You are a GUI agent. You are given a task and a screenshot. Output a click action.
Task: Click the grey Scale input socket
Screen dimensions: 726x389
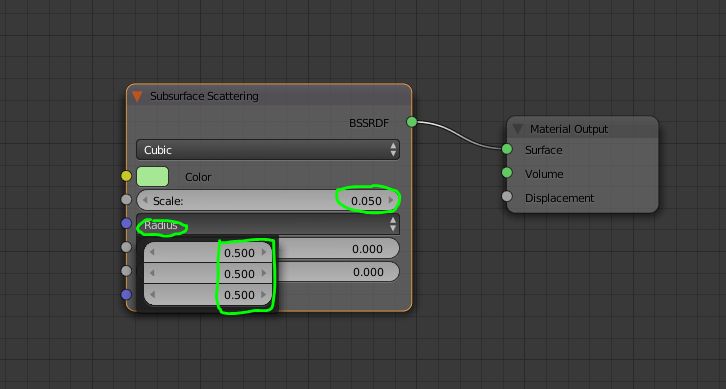126,200
